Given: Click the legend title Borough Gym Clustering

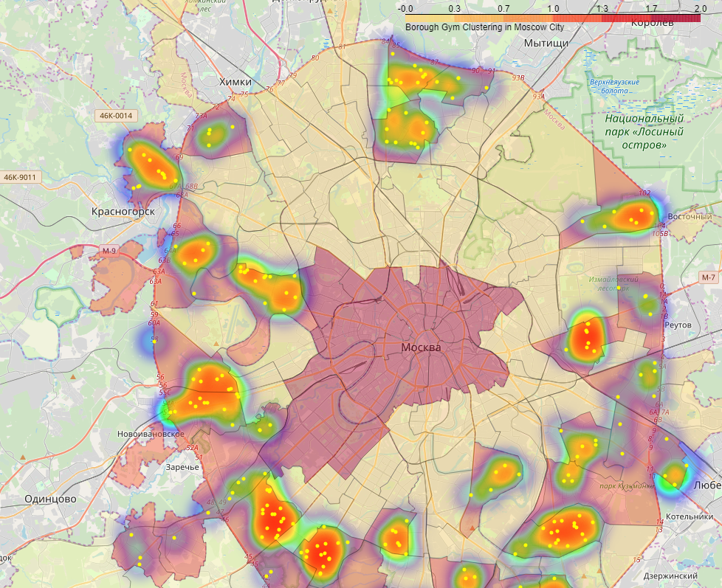Looking at the screenshot, I should tap(484, 27).
